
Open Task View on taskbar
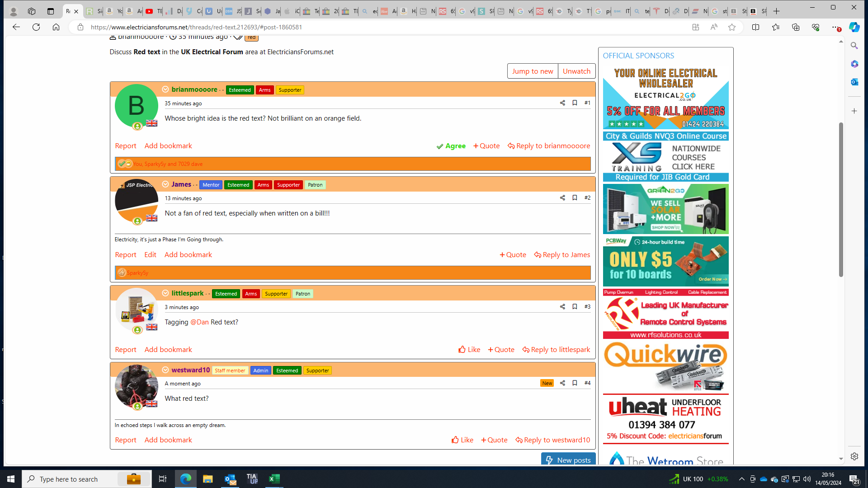(163, 479)
